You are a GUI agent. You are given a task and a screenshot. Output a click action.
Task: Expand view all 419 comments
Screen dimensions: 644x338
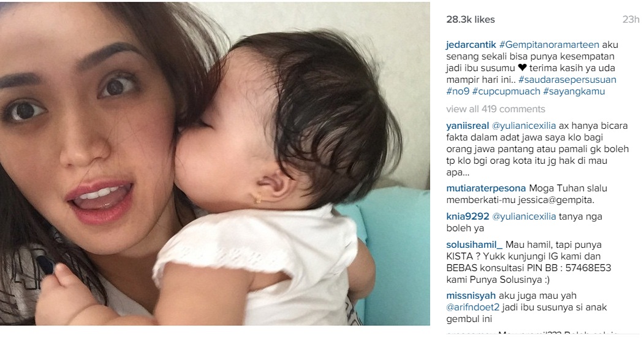[496, 109]
